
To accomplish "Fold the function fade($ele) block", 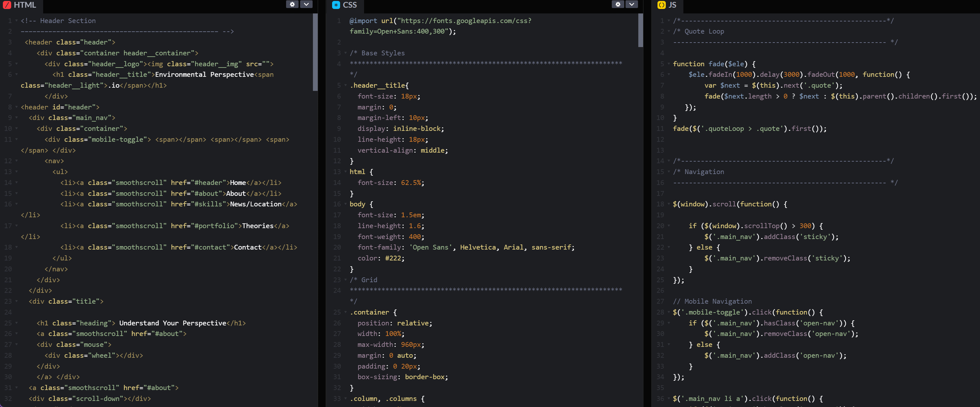I will [x=668, y=64].
